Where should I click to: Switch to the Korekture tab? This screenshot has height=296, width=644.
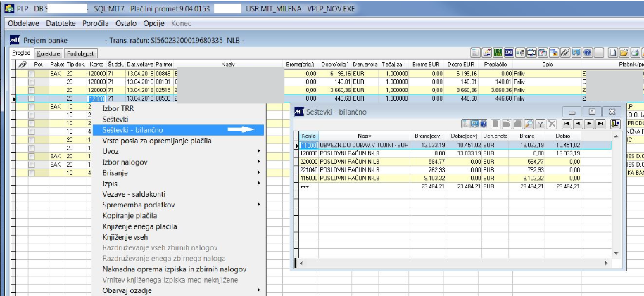[x=49, y=53]
